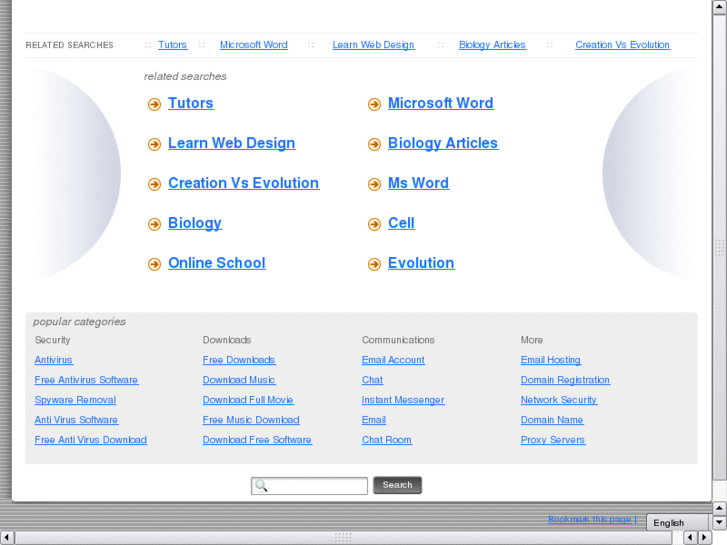Open the Chat link under Communications

coord(372,380)
